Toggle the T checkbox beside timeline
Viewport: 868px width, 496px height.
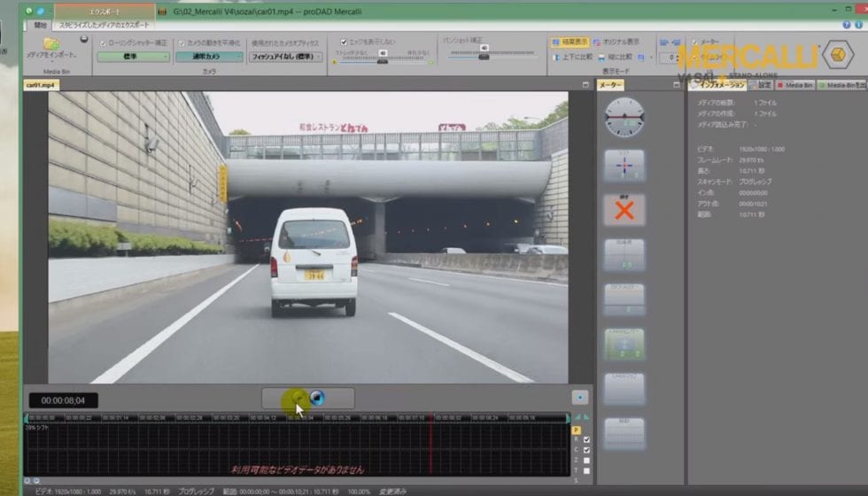tap(586, 471)
